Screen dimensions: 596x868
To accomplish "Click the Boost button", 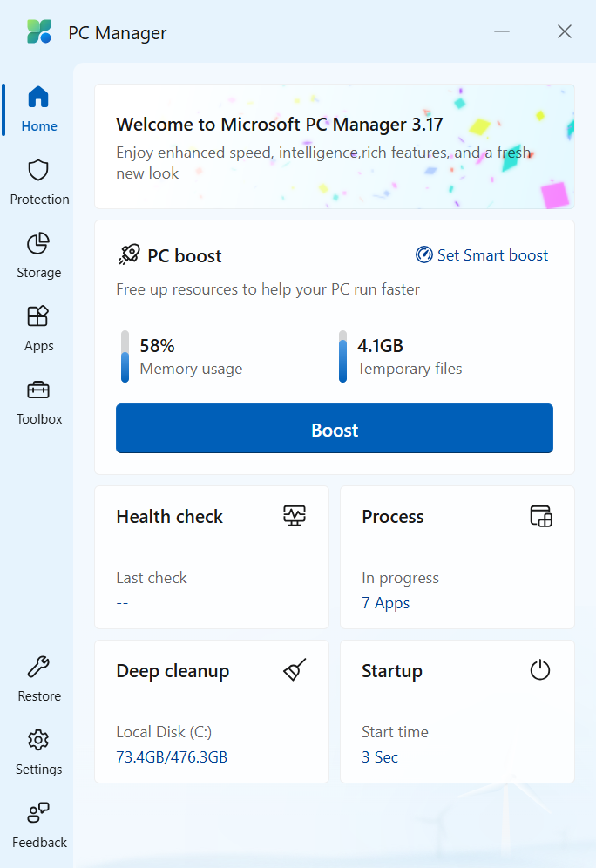I will pos(334,428).
